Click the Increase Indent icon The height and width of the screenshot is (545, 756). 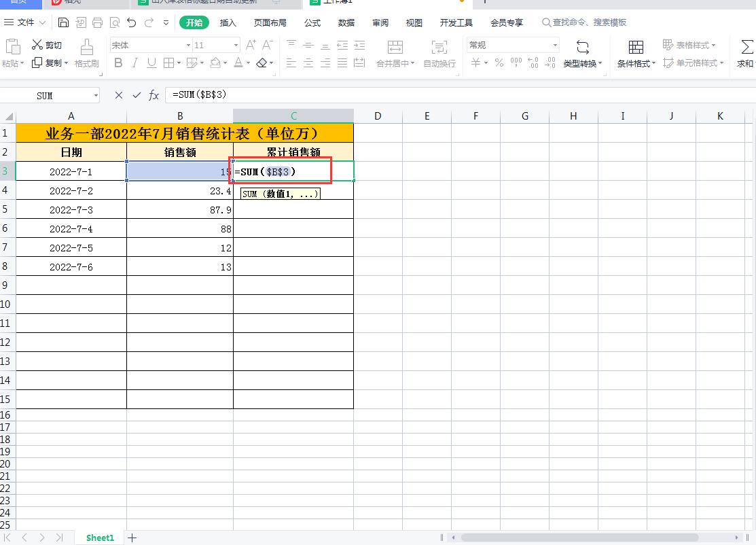click(360, 45)
